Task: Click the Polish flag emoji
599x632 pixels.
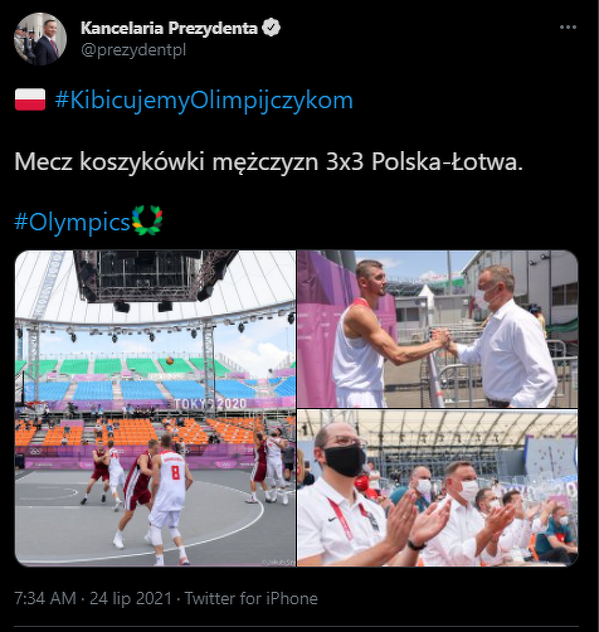Action: [x=30, y=100]
